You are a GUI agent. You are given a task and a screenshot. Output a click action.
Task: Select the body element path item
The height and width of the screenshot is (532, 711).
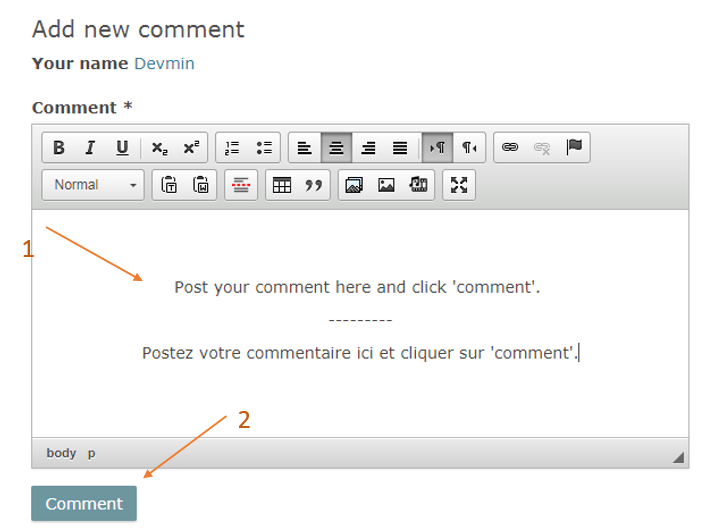[x=61, y=453]
